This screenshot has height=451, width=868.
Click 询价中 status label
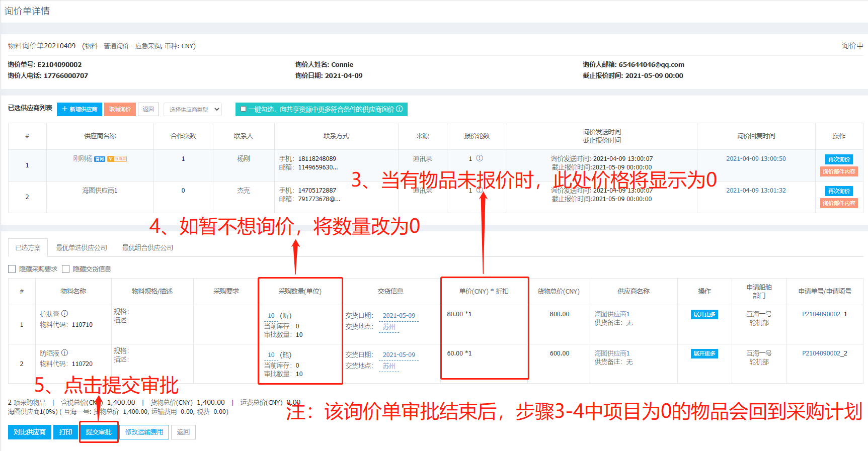coord(852,46)
